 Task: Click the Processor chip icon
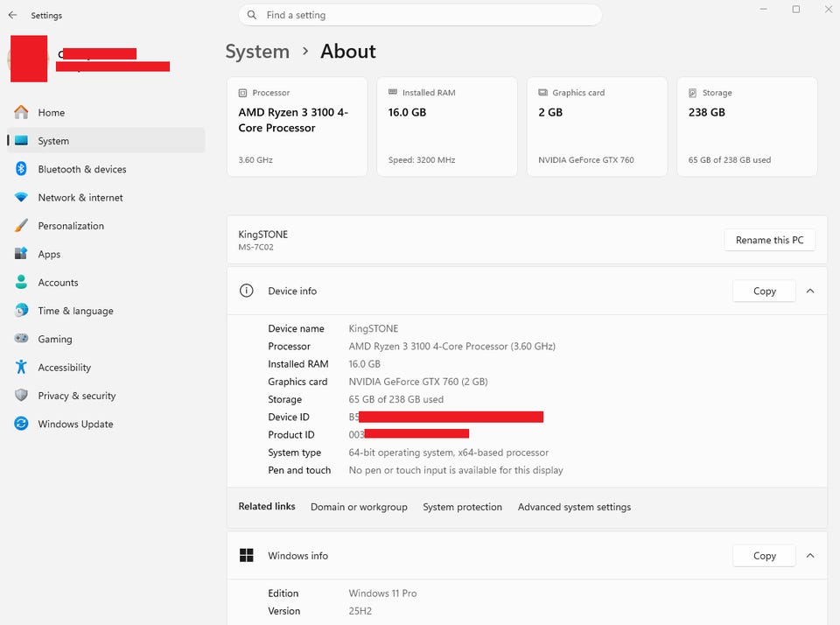pos(242,93)
